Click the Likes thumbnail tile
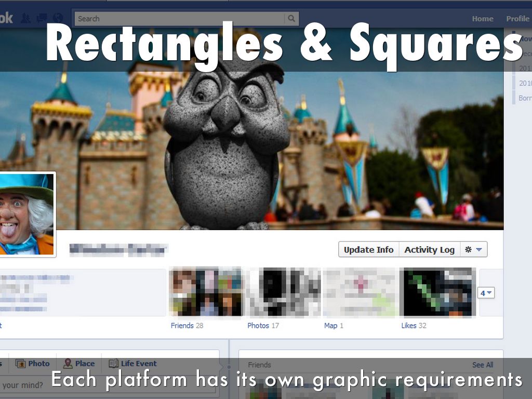Image resolution: width=532 pixels, height=399 pixels. 438,292
